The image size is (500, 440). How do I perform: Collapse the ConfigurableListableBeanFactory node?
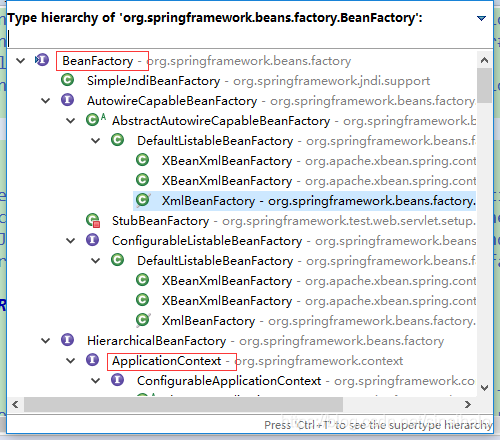(x=71, y=241)
